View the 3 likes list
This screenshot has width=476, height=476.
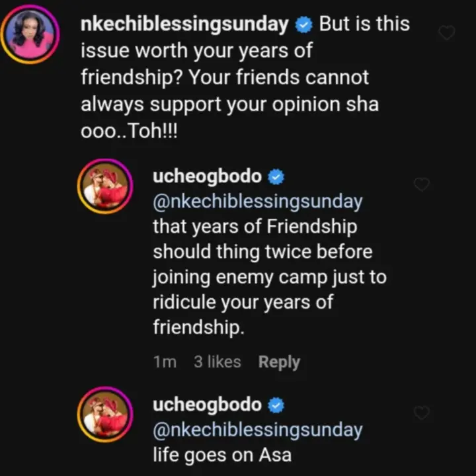pos(217,362)
